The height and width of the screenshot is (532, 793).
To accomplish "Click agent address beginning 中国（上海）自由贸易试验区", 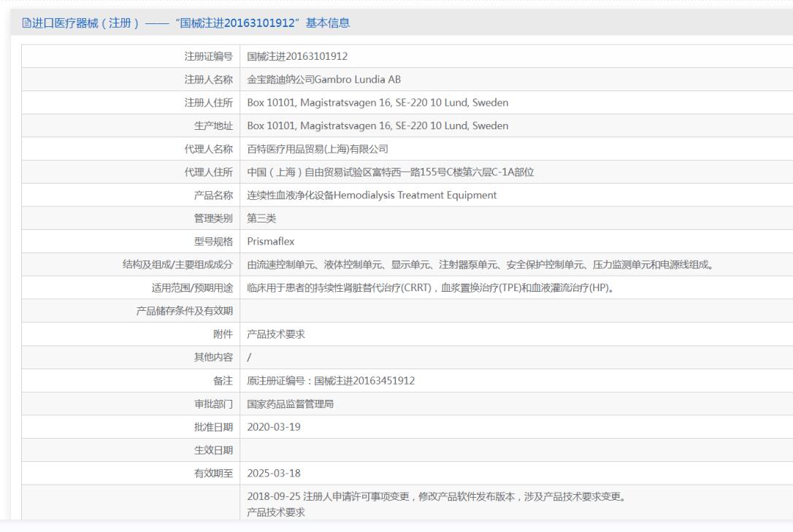I will tap(391, 172).
